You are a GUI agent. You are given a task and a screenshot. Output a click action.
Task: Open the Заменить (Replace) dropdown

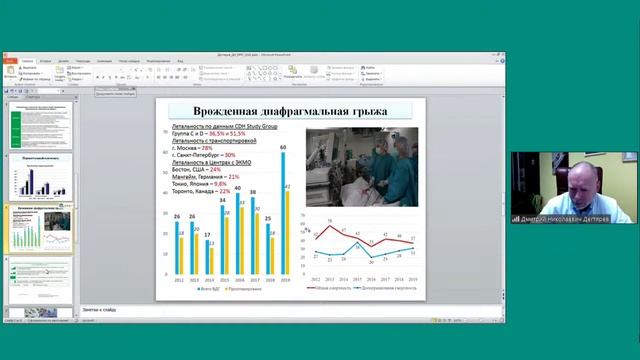(x=371, y=73)
